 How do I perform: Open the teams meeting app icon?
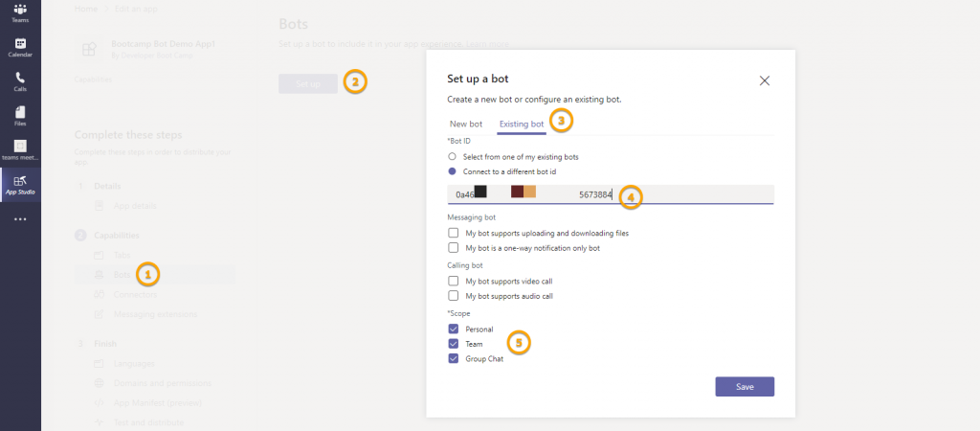(x=20, y=150)
